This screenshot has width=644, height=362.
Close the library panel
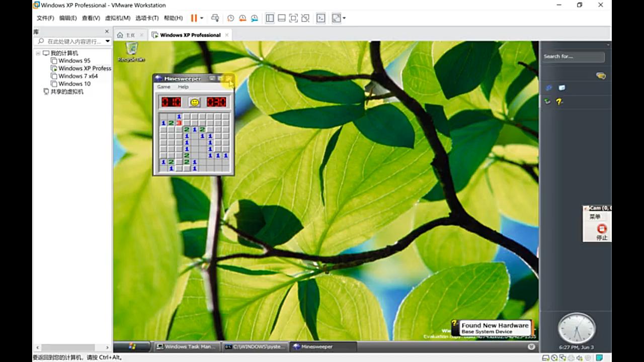point(107,32)
